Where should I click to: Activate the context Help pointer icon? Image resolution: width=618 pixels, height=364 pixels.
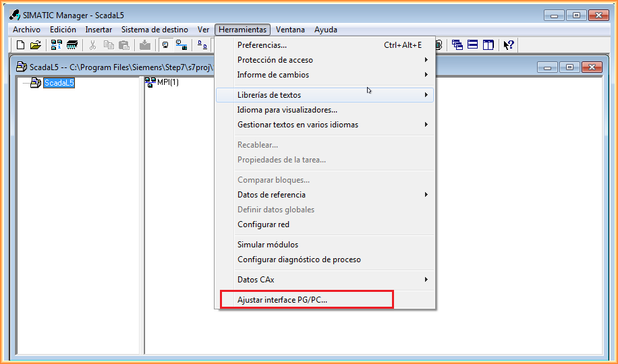click(509, 45)
